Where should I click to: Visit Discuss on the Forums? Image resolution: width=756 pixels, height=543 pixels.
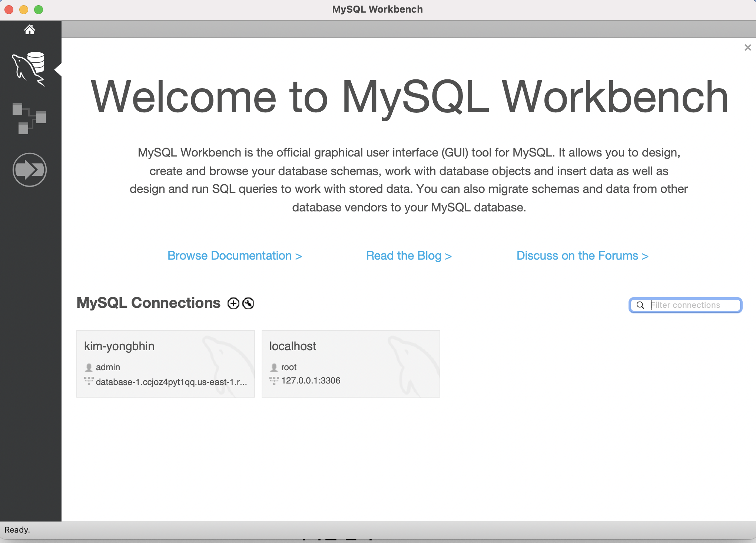click(582, 256)
